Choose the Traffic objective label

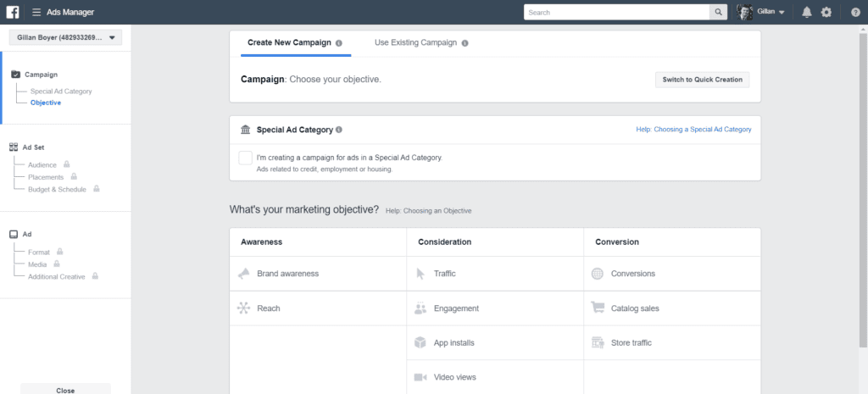coord(445,274)
